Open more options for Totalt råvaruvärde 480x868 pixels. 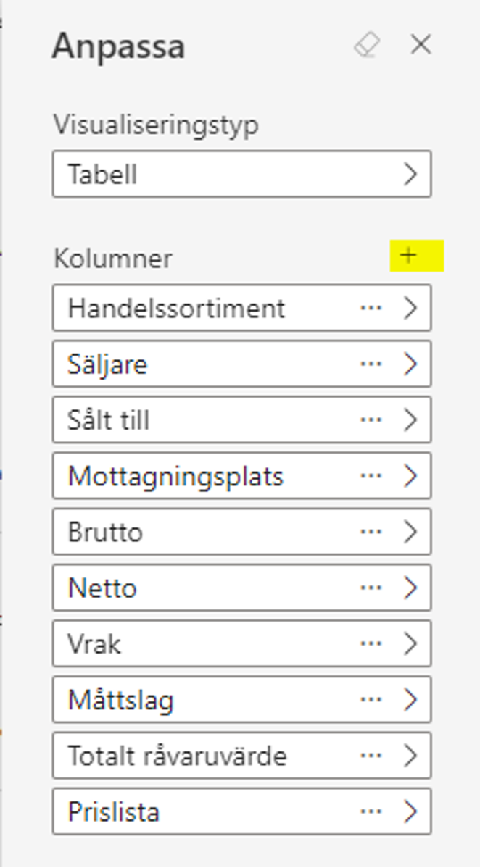pos(371,755)
